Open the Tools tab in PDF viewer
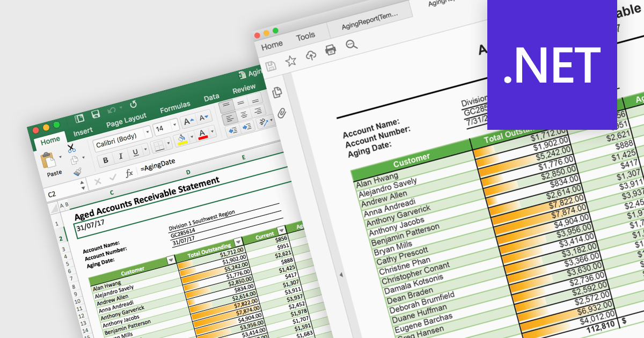 [x=305, y=36]
